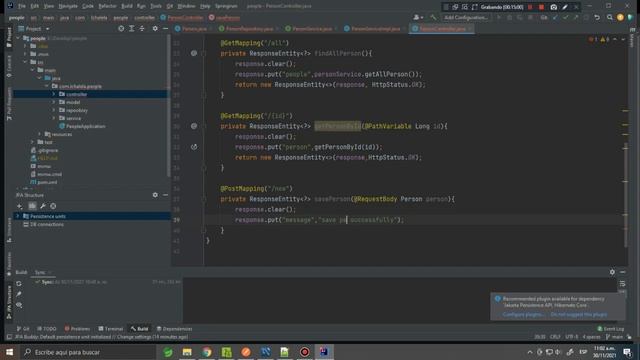Click the Configure plugins link
This screenshot has height=360, width=640.
pos(523,315)
